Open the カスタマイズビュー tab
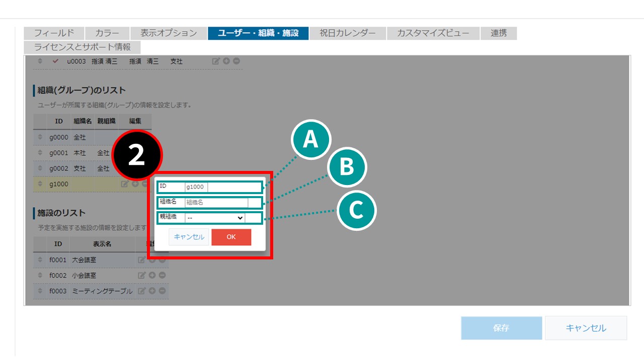The height and width of the screenshot is (362, 644). tap(433, 33)
